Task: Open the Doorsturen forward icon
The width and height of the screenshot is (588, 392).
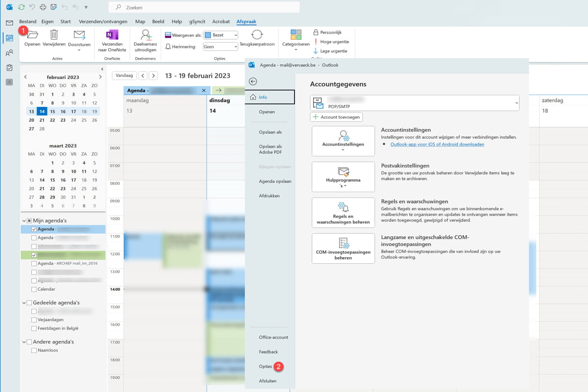Action: (x=79, y=35)
